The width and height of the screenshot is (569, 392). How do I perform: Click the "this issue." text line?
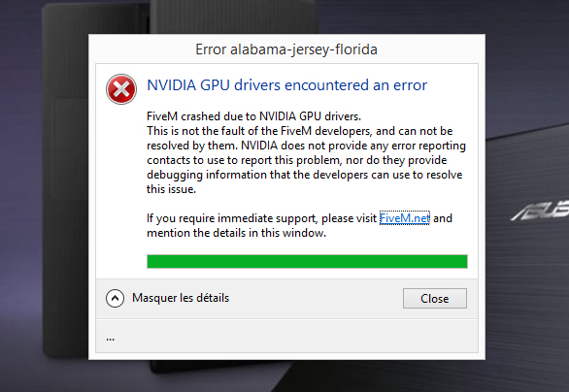pyautogui.click(x=171, y=189)
